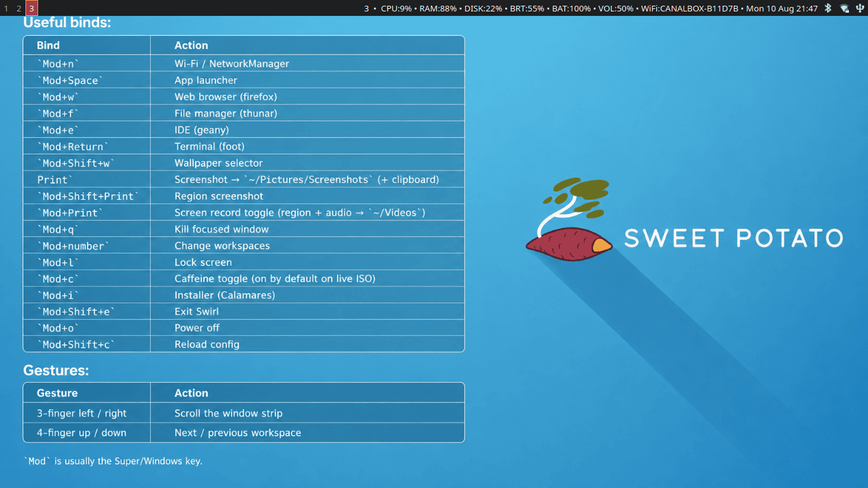Screen dimensions: 868x488
Task: Click the `Mod+e` bind cell
Action: (86, 130)
